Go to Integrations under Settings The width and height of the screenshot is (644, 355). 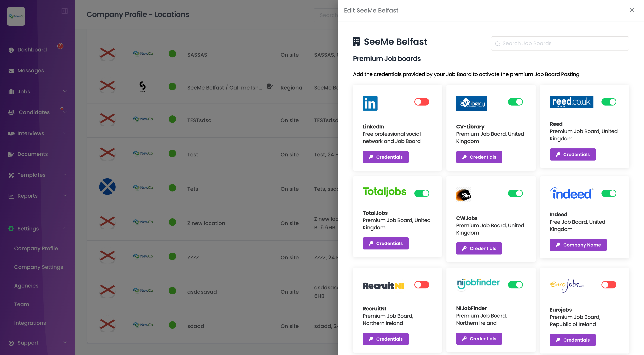(30, 323)
